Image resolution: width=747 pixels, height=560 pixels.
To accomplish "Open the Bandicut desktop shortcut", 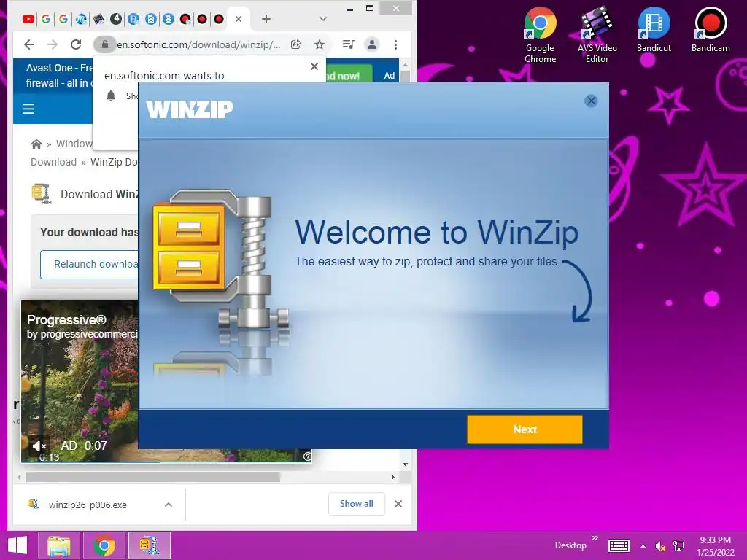I will pos(654,29).
